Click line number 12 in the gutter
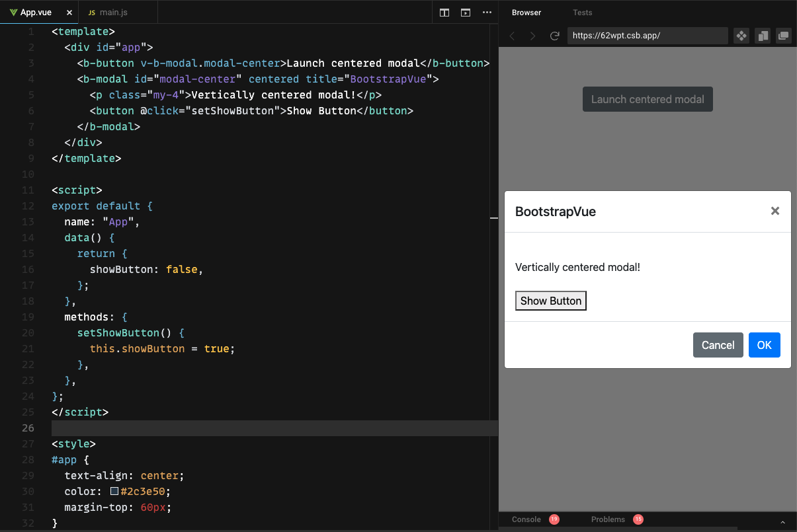This screenshot has height=532, width=797. pyautogui.click(x=28, y=206)
